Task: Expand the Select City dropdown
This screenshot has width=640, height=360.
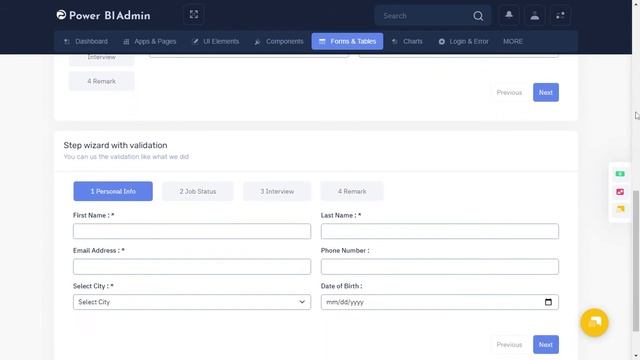Action: tap(192, 302)
